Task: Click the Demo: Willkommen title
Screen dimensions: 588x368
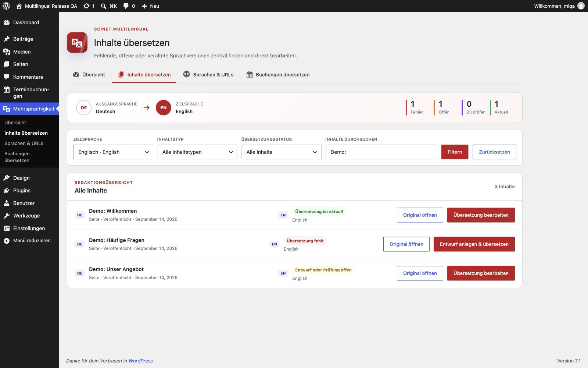Action: (113, 211)
